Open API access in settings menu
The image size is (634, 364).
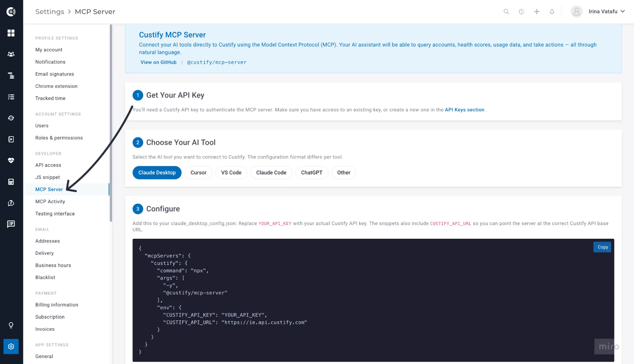pos(48,165)
